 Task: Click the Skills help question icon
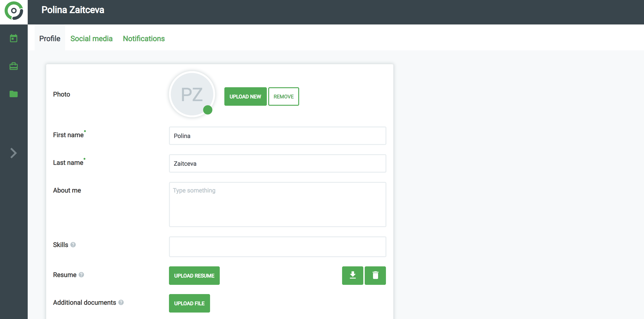point(73,245)
